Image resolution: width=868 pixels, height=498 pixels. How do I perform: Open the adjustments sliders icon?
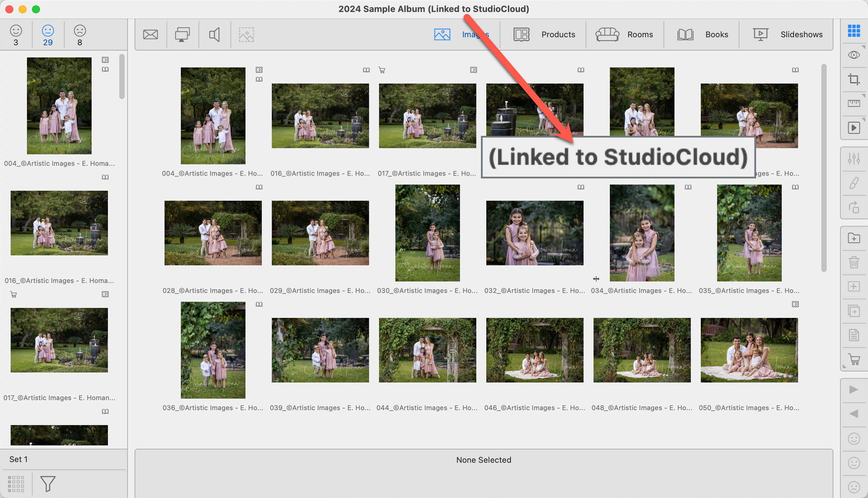click(854, 158)
